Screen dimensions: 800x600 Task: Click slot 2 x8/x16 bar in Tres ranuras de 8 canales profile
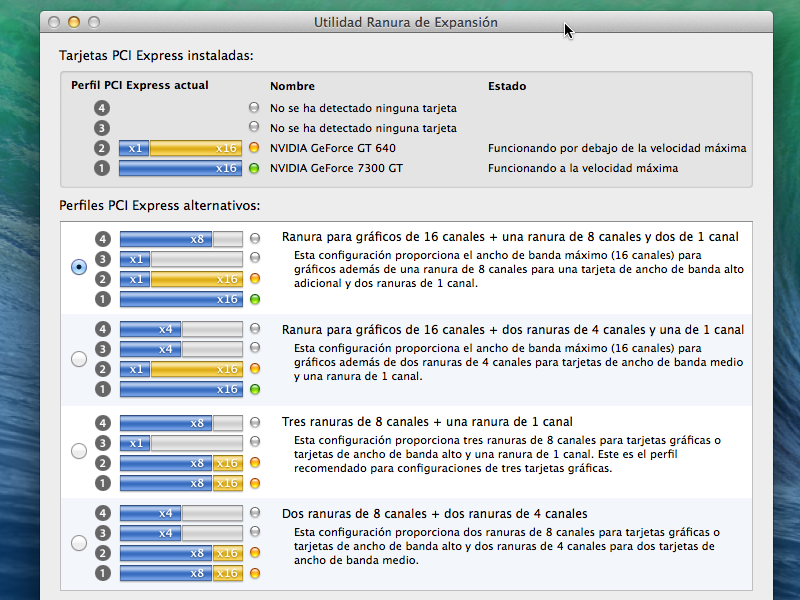pyautogui.click(x=181, y=463)
